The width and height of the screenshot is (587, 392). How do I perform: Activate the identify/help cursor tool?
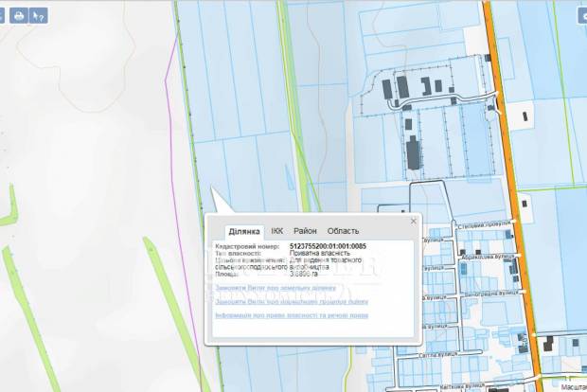[x=38, y=16]
